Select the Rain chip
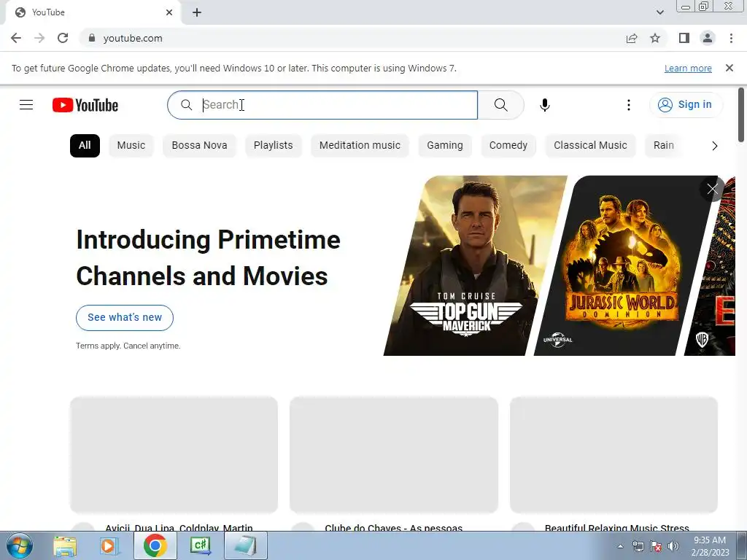The width and height of the screenshot is (747, 560). tap(664, 146)
